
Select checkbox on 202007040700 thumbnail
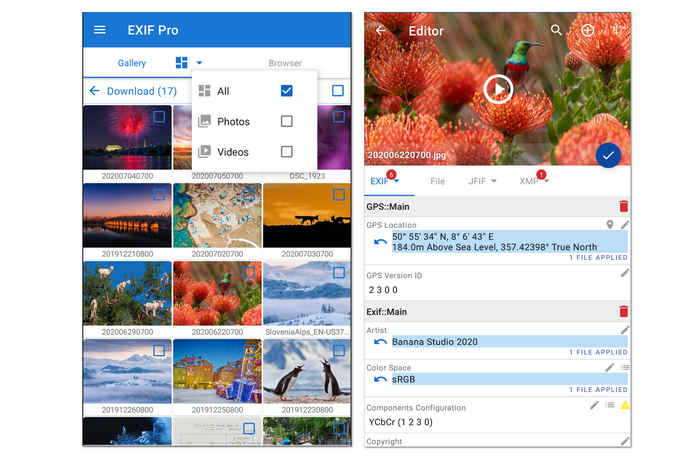tap(159, 117)
